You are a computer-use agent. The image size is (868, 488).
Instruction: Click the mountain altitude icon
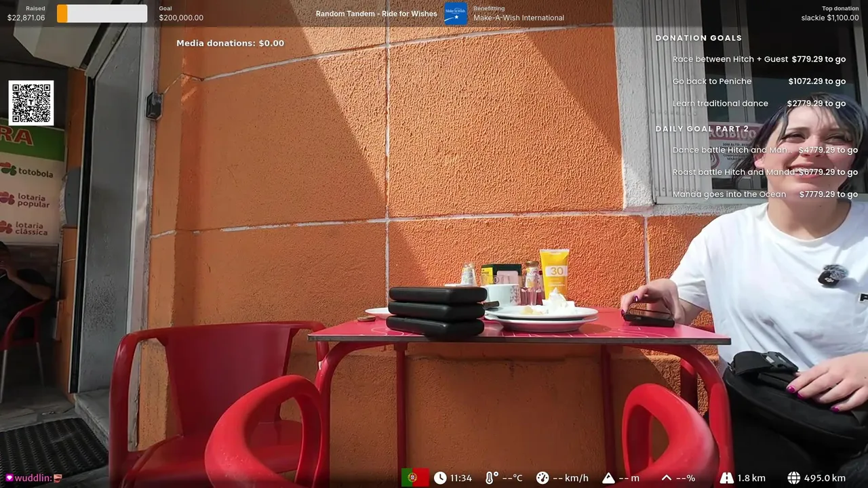coord(608,478)
